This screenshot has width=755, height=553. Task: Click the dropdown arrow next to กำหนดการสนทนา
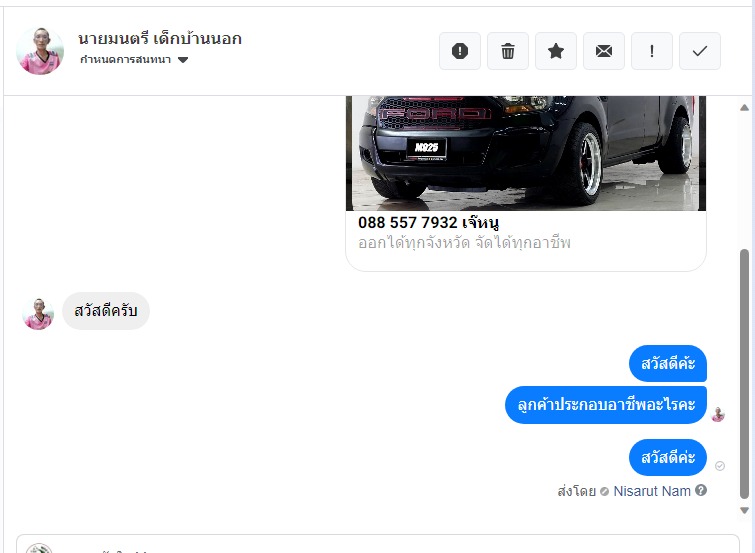[183, 60]
